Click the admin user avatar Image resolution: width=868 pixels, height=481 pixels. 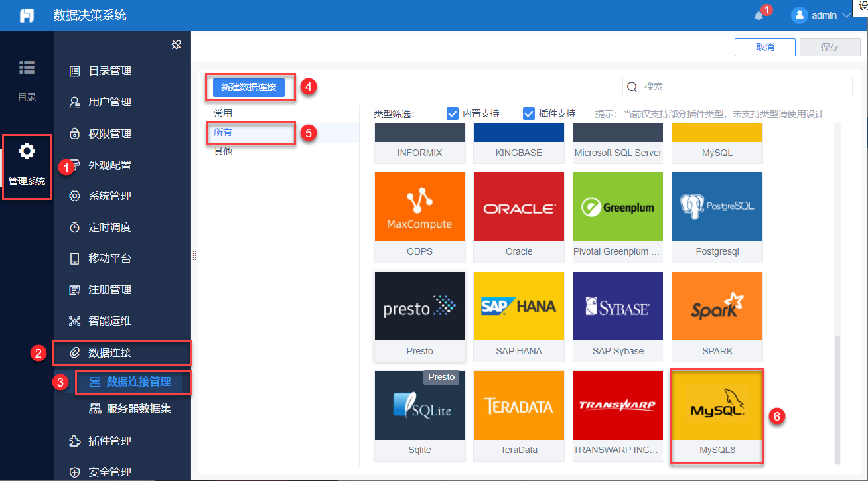coord(799,15)
